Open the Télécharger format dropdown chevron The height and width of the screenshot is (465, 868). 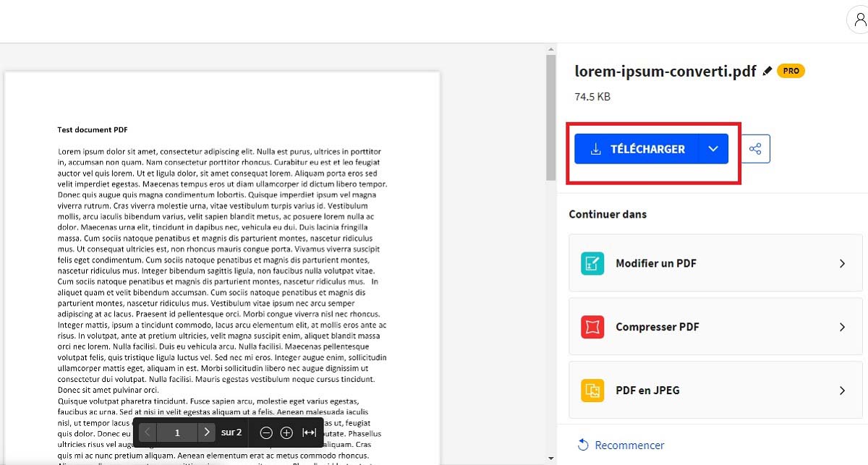coord(713,148)
